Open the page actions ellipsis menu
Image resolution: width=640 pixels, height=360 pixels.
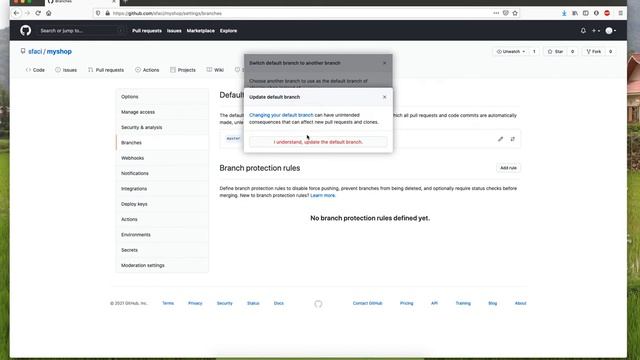[496, 13]
